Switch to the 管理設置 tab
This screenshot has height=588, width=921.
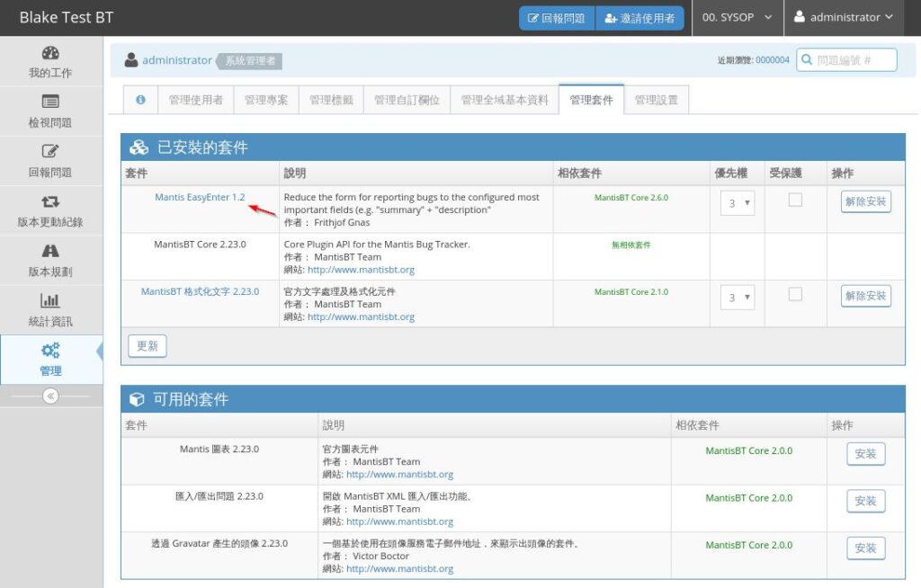pos(657,100)
